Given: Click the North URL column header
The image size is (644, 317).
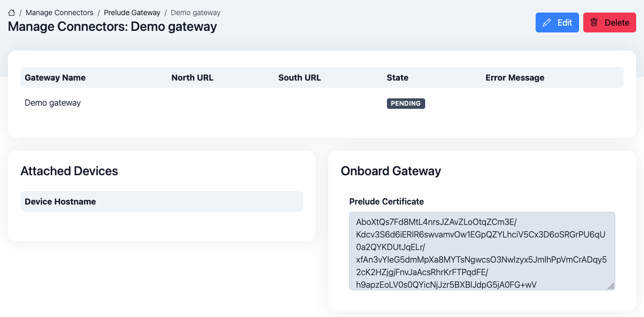Looking at the screenshot, I should (192, 77).
